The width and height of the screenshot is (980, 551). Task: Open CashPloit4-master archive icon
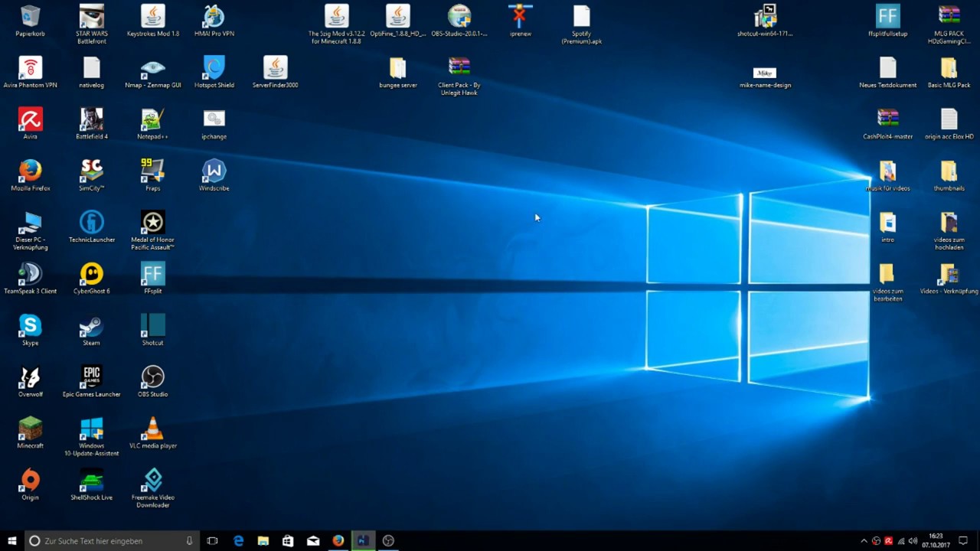click(888, 119)
